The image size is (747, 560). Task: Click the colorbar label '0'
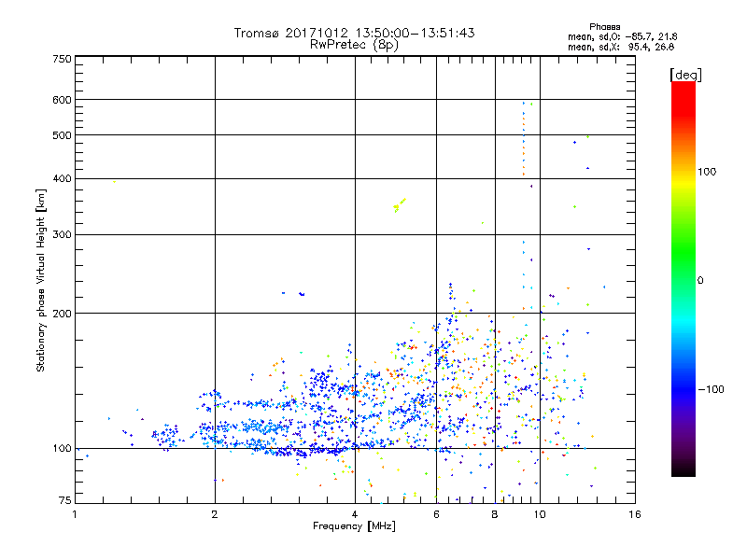click(700, 281)
